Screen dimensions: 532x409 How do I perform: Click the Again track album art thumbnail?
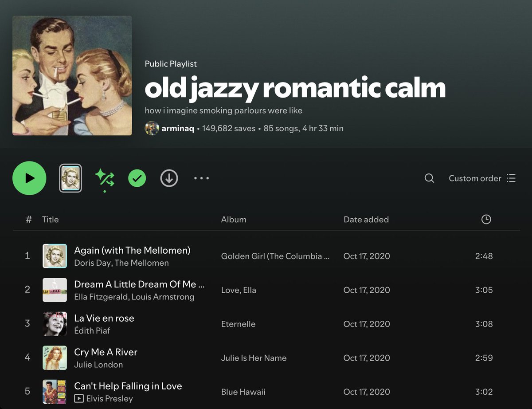[55, 256]
